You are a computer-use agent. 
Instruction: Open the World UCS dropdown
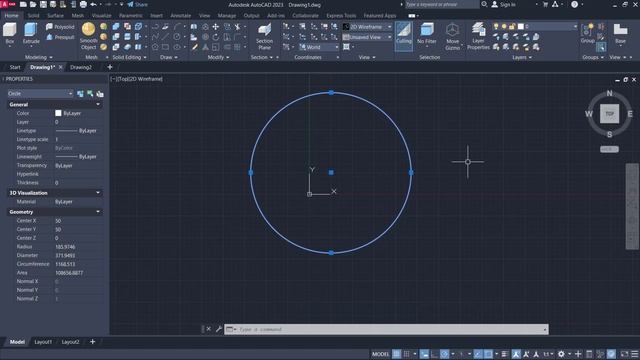click(319, 47)
